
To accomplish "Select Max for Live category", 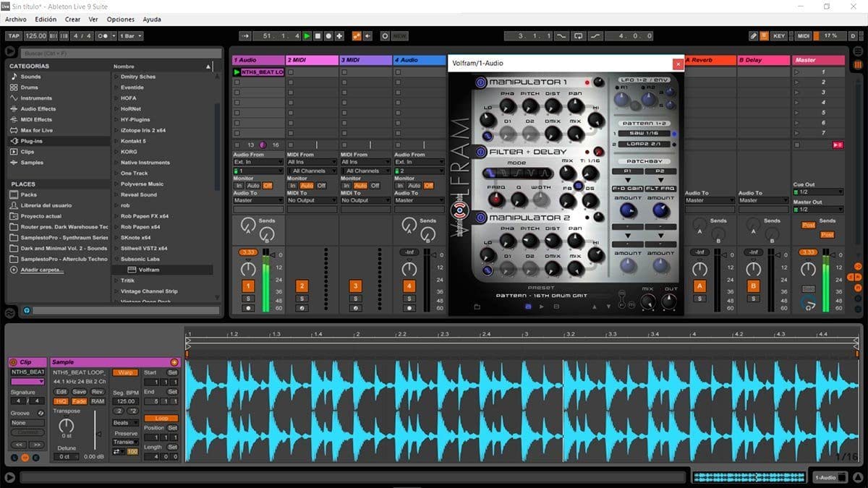I will (x=36, y=130).
